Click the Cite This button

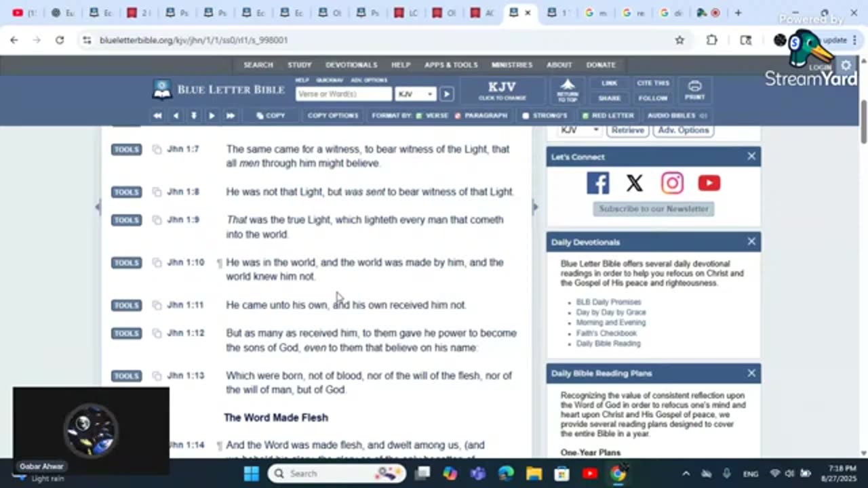pyautogui.click(x=653, y=83)
